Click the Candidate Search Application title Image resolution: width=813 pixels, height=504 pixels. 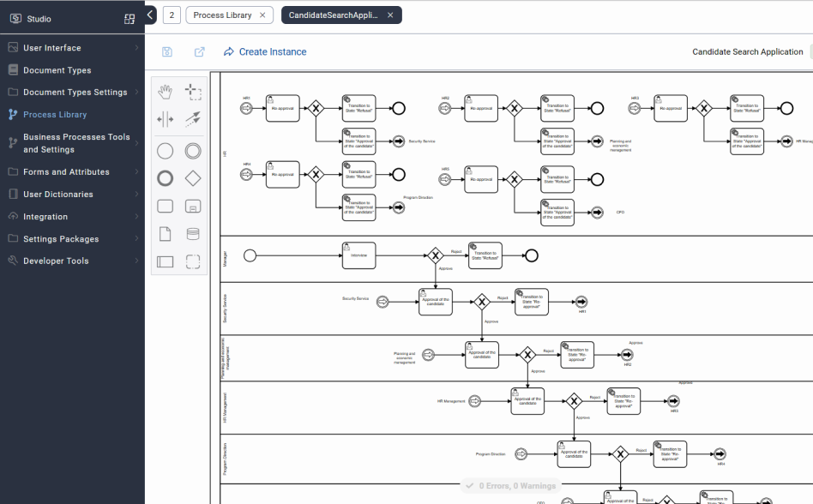[747, 51]
